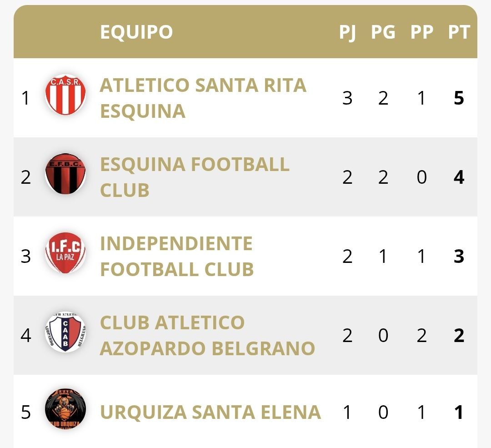Image resolution: width=491 pixels, height=448 pixels.
Task: Click Atletico Santa Rita's 5 points value
Action: point(459,98)
